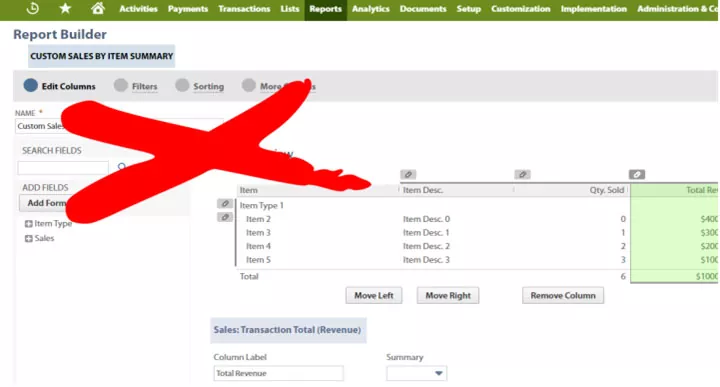This screenshot has width=720, height=387.
Task: Open the Lists menu
Action: pos(290,9)
